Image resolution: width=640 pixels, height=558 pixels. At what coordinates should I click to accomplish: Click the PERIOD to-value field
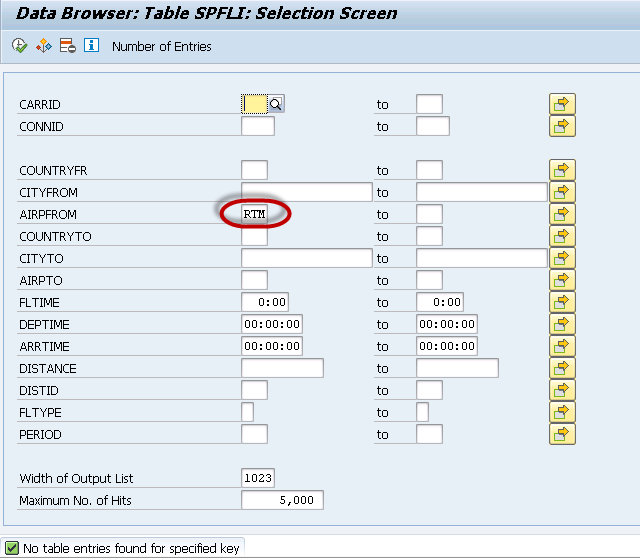point(429,434)
